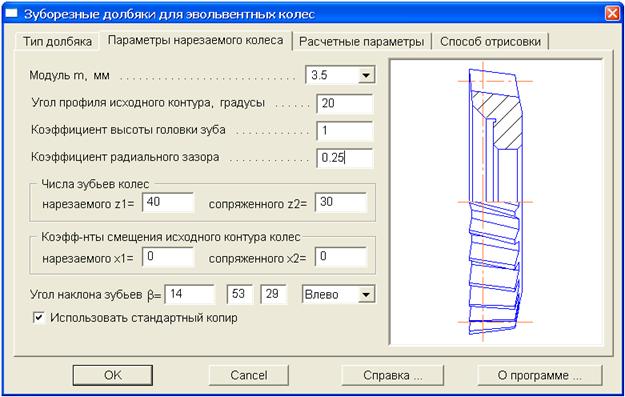625x397 pixels.
Task: Select the module value 3.5 combo box
Action: coord(340,75)
